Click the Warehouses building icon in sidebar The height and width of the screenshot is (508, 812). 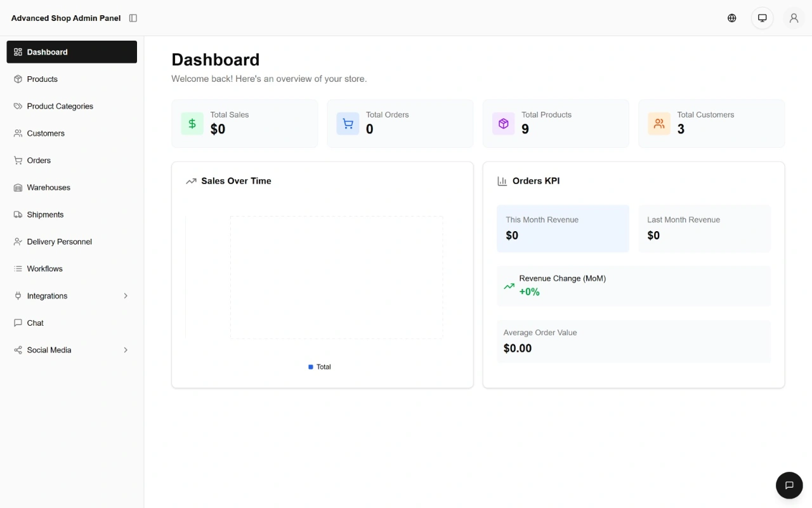(x=18, y=187)
